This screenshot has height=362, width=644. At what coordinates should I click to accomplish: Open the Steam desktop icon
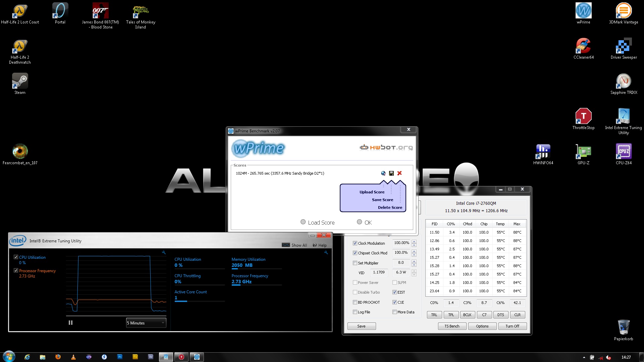pos(20,84)
